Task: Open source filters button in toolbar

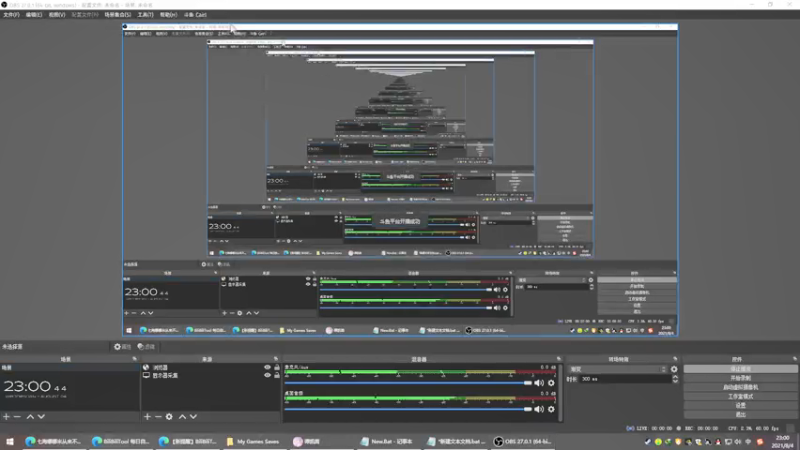Action: 146,346
